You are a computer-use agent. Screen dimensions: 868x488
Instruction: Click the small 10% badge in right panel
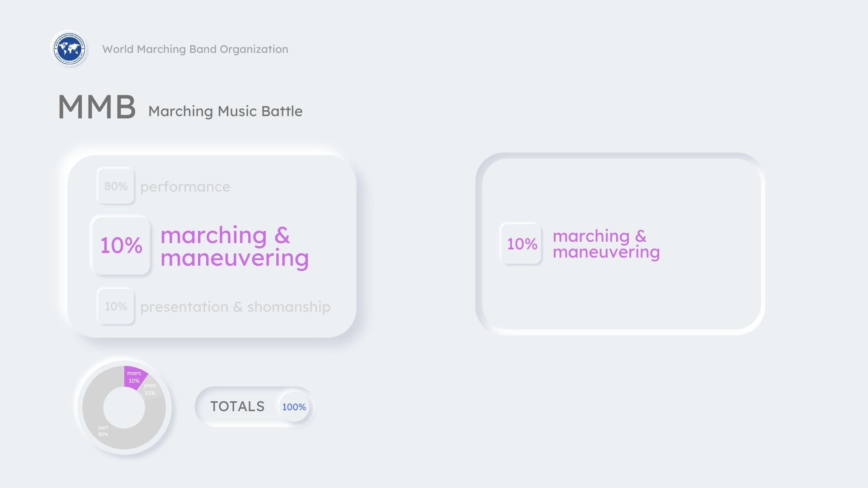click(521, 244)
